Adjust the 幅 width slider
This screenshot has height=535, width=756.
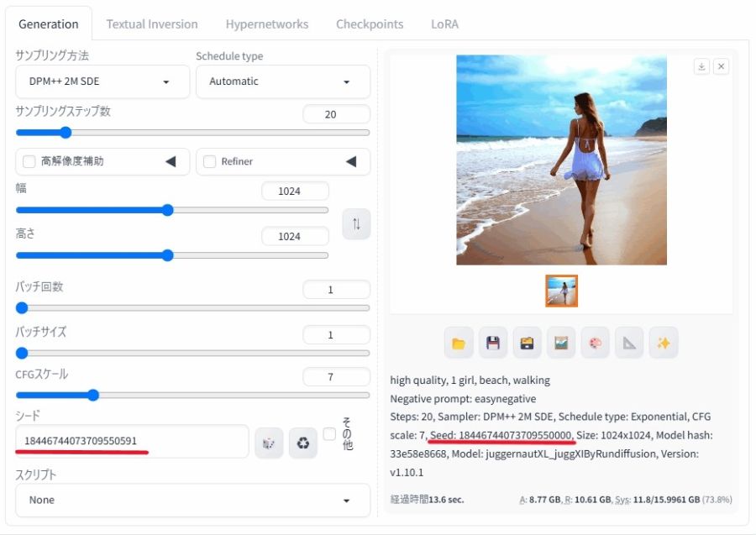(172, 210)
